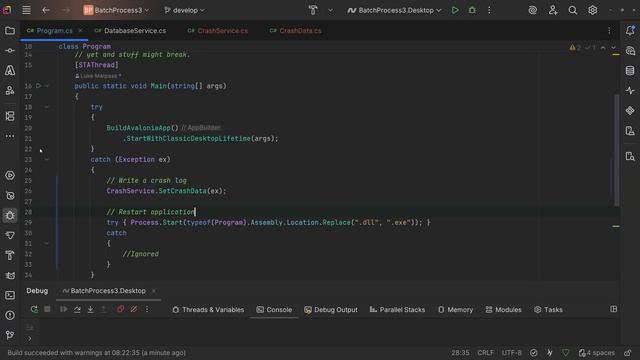The height and width of the screenshot is (360, 640).
Task: Switch to CrashData.cs tab
Action: tap(296, 31)
